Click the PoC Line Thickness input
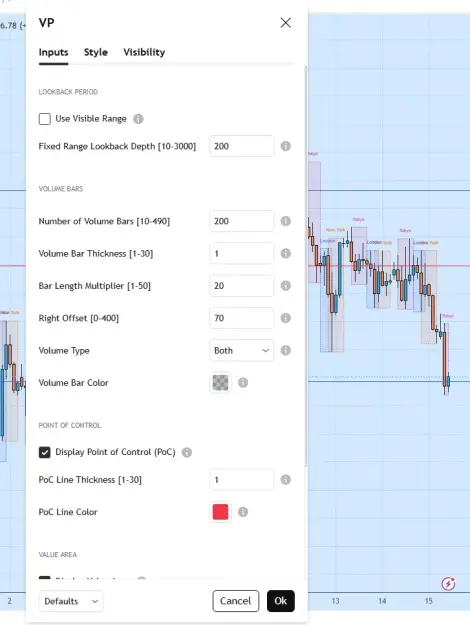The height and width of the screenshot is (625, 470). (242, 480)
